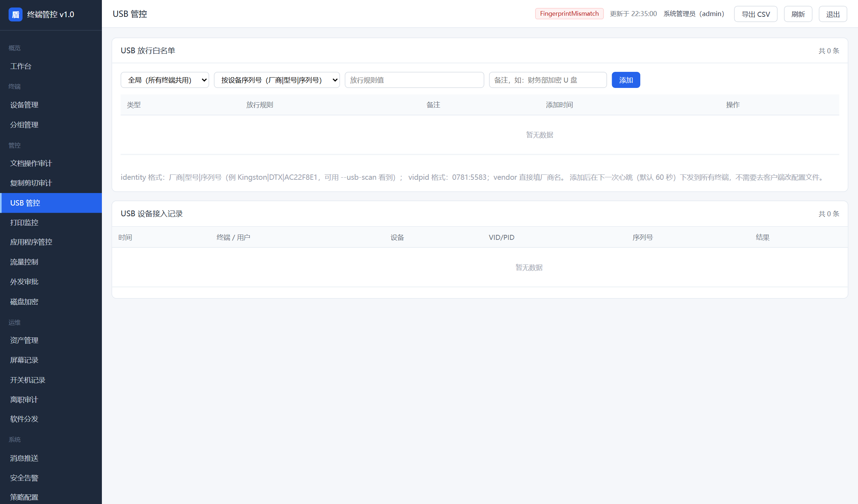The height and width of the screenshot is (504, 858).
Task: Click the 结果 column header
Action: click(x=763, y=237)
